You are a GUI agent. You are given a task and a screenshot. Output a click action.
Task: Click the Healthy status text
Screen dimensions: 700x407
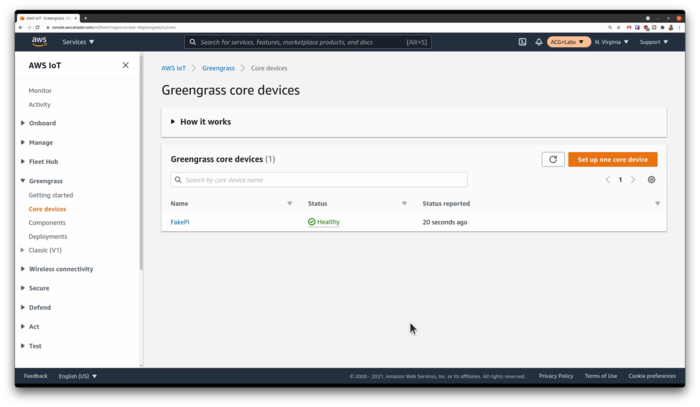329,222
